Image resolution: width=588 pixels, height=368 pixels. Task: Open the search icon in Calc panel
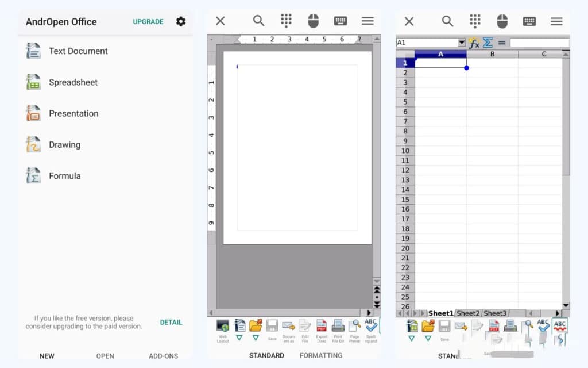(447, 21)
